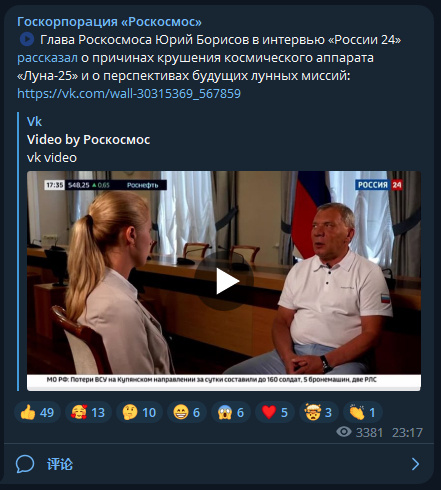Click the 23:17 message timestamp
This screenshot has height=490, width=441.
pos(407,433)
